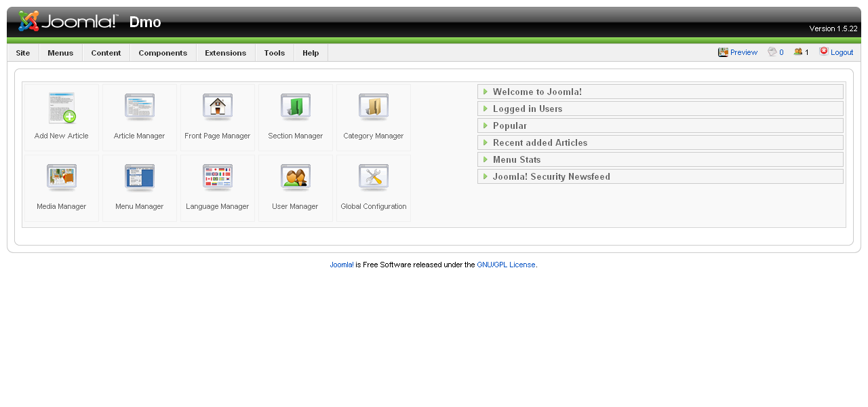
Task: Open the Media Manager icon
Action: [x=62, y=178]
